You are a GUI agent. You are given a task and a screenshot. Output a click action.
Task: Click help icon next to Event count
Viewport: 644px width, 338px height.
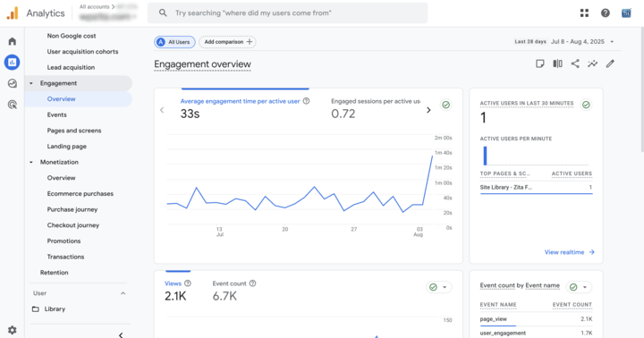click(x=252, y=283)
